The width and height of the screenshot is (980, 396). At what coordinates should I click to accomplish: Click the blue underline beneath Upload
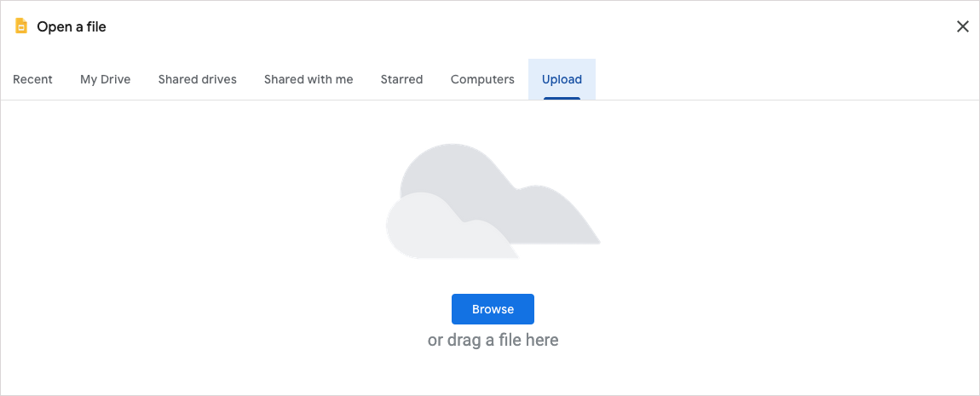point(562,98)
